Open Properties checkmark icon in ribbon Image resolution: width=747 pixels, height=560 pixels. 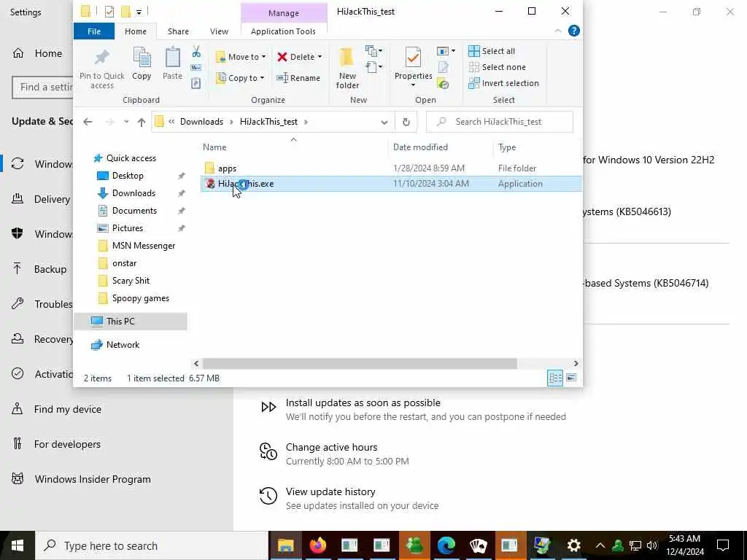[x=413, y=58]
